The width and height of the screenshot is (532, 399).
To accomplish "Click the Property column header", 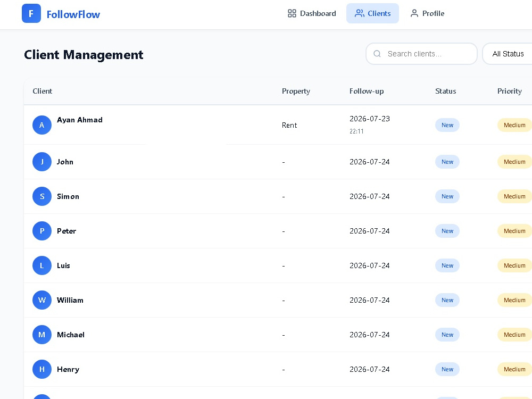I will point(296,91).
